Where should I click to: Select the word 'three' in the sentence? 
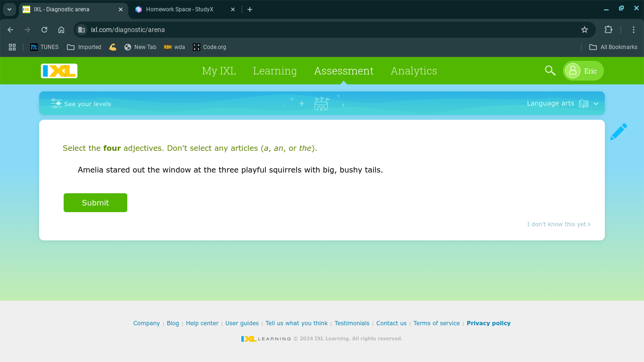coord(229,170)
